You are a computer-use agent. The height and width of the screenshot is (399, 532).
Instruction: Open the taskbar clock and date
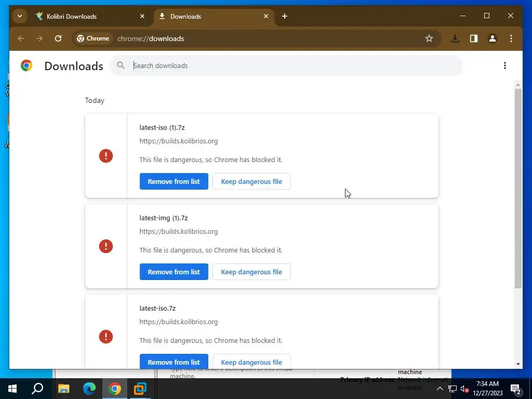(487, 389)
